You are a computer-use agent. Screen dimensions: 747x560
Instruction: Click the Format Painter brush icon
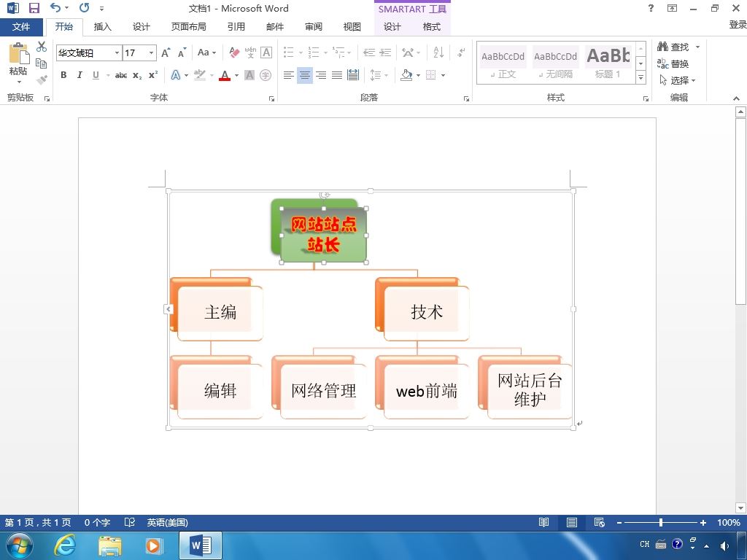point(42,80)
